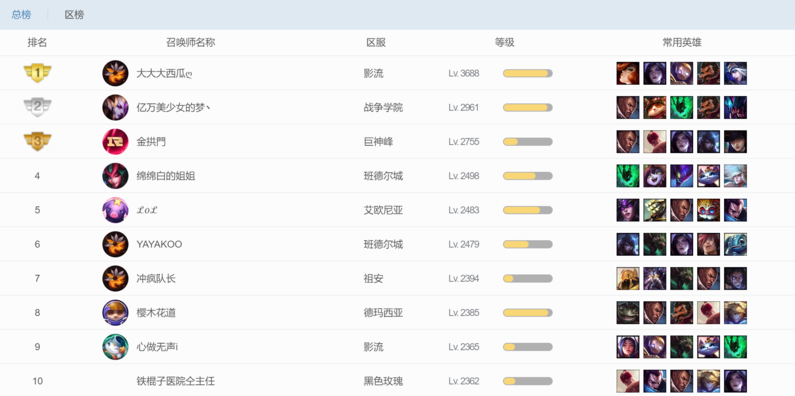Click the Teemo avatar beside 樱木花道
The image size is (795, 396).
click(x=115, y=312)
